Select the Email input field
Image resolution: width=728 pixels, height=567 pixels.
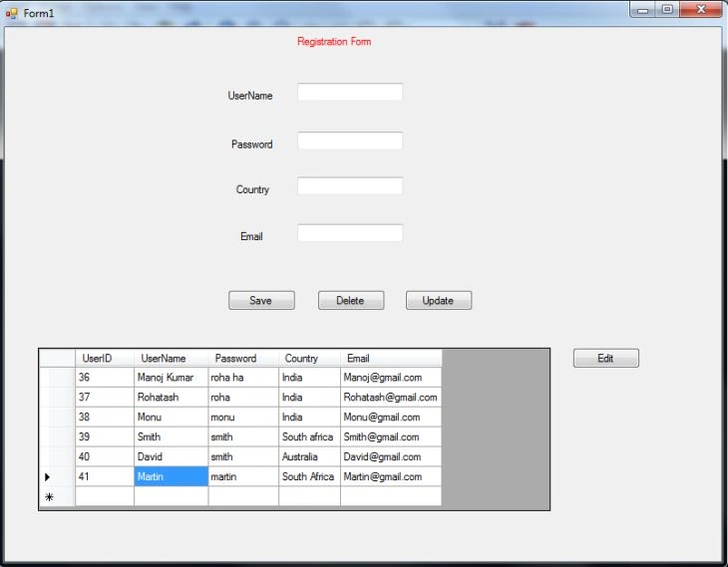pos(350,233)
